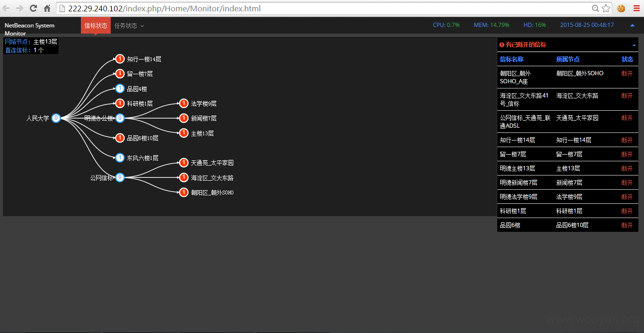The width and height of the screenshot is (644, 333).
Task: Click 断开 status for 知行一楼14层
Action: (627, 140)
